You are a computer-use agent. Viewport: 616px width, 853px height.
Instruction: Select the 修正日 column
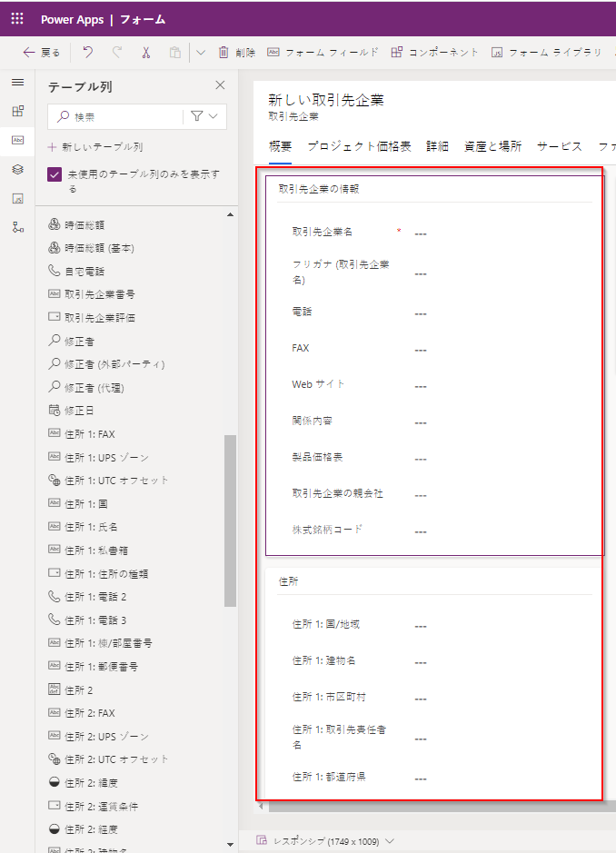point(71,411)
